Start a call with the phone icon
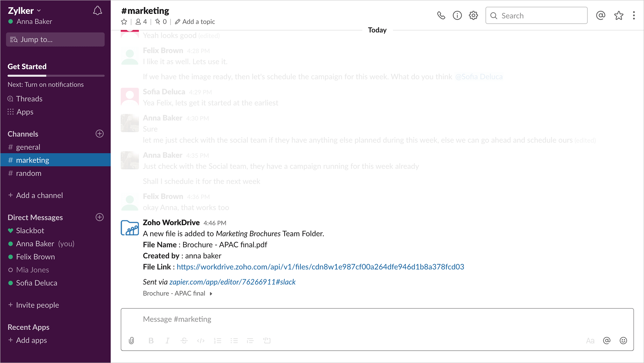Viewport: 644px width, 363px height. tap(441, 16)
